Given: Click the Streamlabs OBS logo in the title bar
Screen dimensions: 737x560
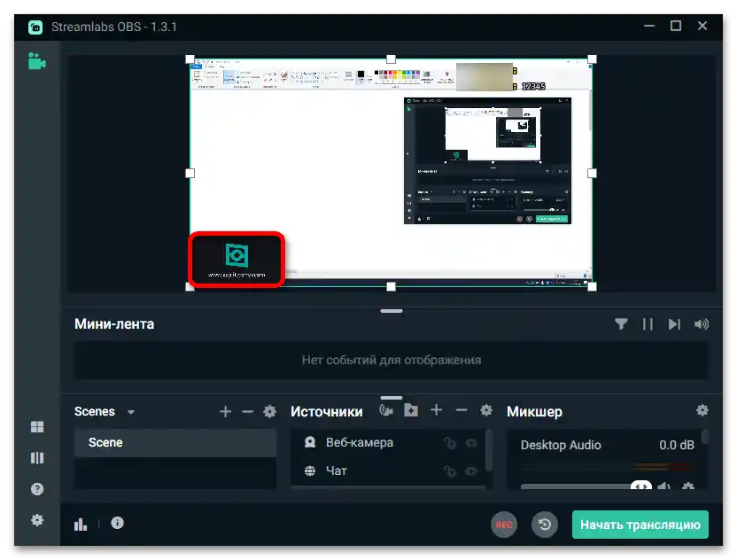Looking at the screenshot, I should coord(35,27).
